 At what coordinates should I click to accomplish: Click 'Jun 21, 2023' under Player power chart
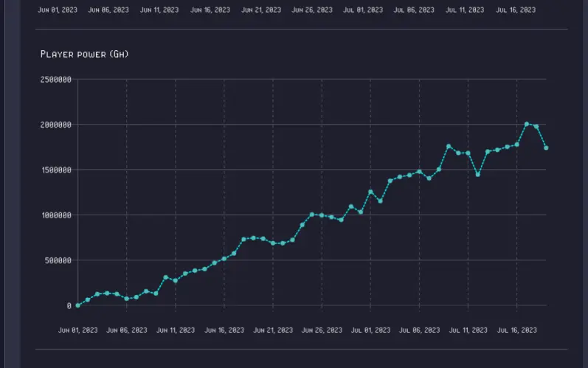point(273,330)
